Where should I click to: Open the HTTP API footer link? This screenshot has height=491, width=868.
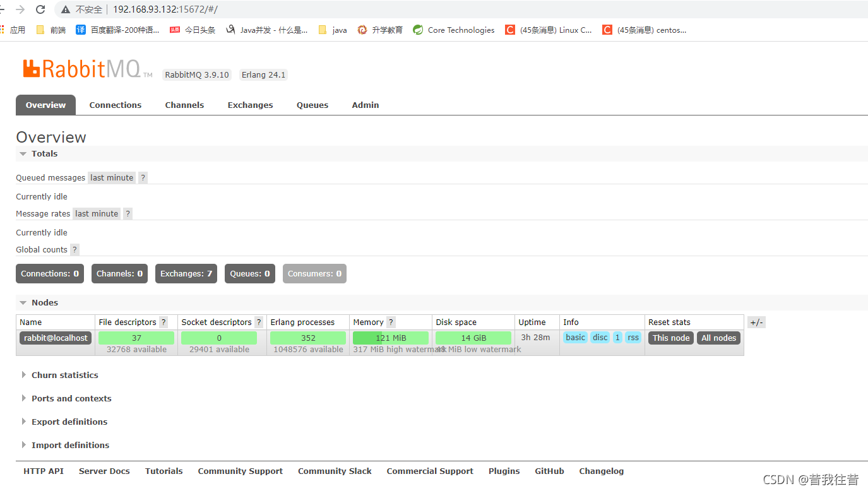(x=44, y=471)
